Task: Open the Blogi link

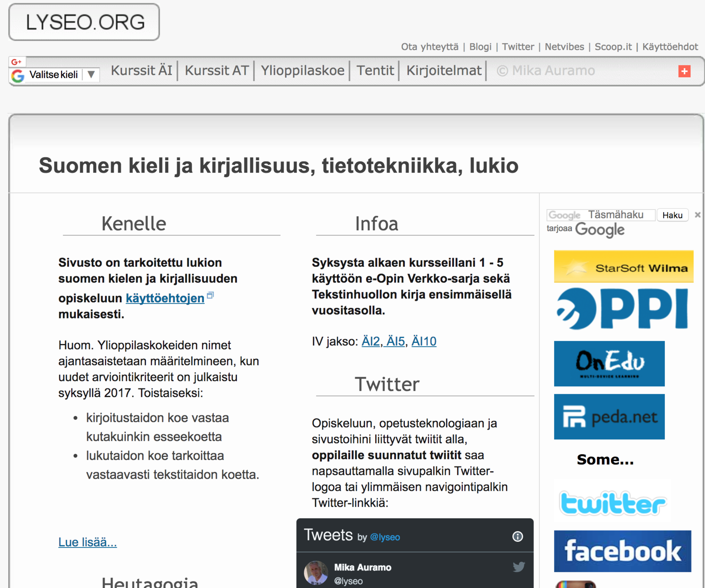Action: click(x=480, y=47)
